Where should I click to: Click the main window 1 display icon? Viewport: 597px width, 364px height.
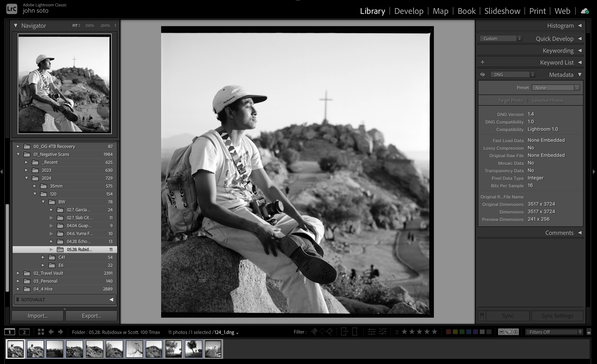(x=10, y=332)
